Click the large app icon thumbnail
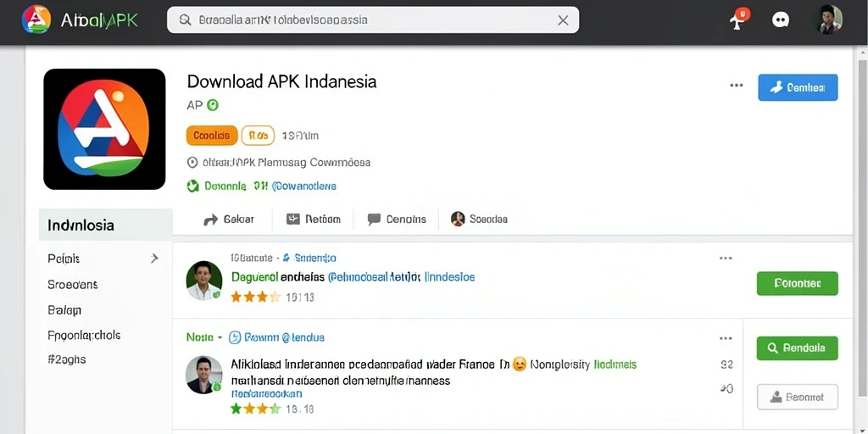The width and height of the screenshot is (868, 434). pyautogui.click(x=104, y=129)
